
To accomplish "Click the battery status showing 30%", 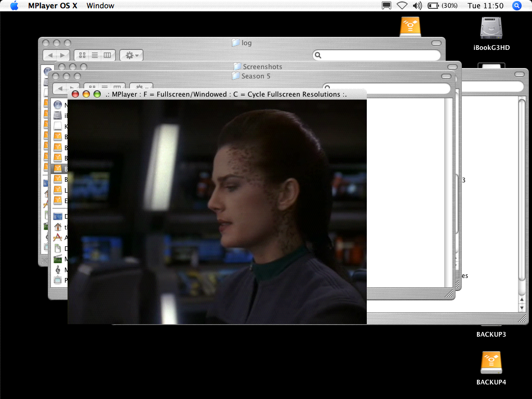I will (x=443, y=5).
